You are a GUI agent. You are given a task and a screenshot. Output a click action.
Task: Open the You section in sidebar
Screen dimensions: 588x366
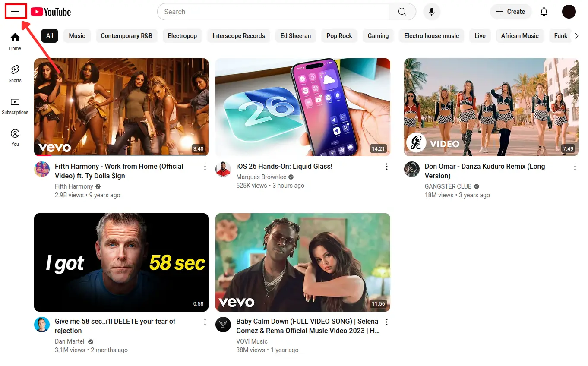click(15, 138)
